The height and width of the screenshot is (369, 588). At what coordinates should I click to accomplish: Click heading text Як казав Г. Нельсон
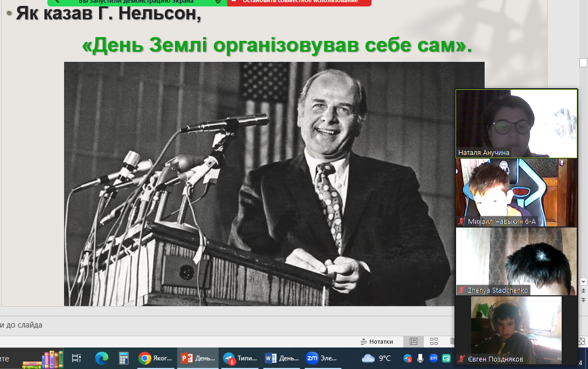click(108, 13)
